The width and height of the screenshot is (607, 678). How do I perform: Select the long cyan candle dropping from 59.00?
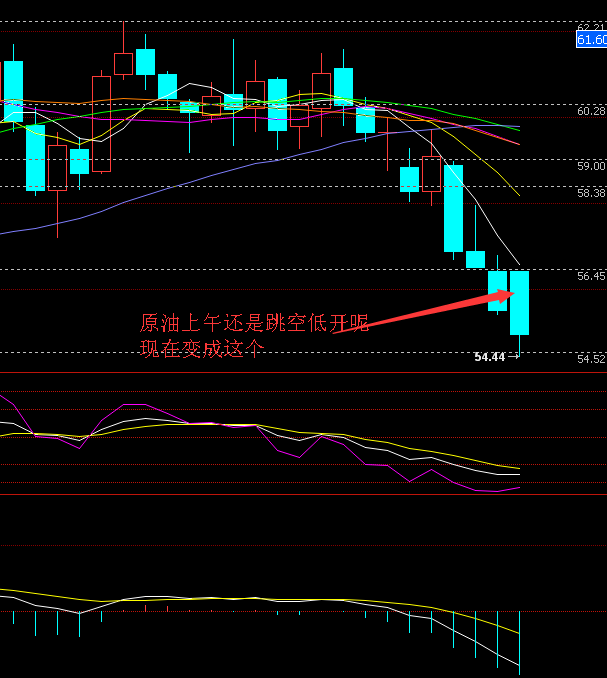[453, 208]
